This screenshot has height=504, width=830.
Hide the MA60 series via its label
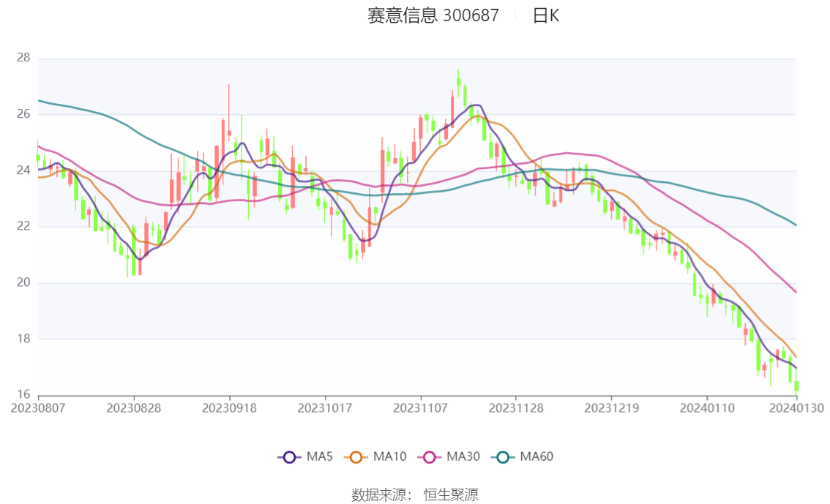(536, 457)
